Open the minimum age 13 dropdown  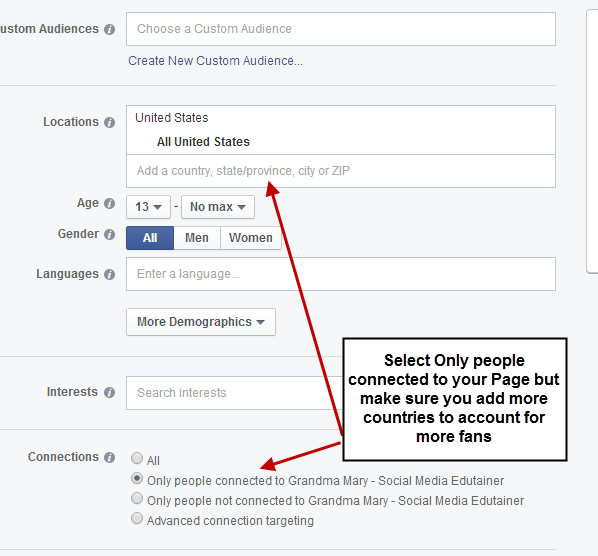[148, 207]
